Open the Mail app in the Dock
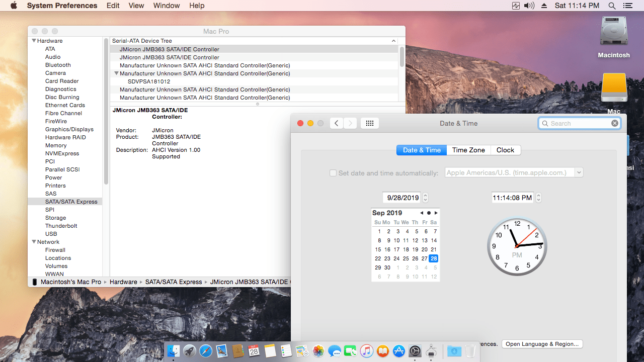Screen dimensions: 644x362 pos(222,351)
